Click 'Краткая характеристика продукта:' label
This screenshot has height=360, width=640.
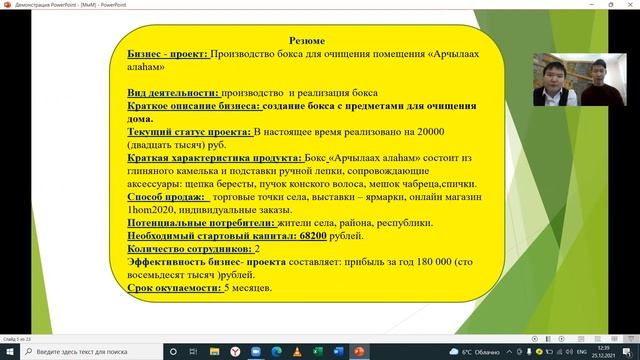[x=215, y=158]
